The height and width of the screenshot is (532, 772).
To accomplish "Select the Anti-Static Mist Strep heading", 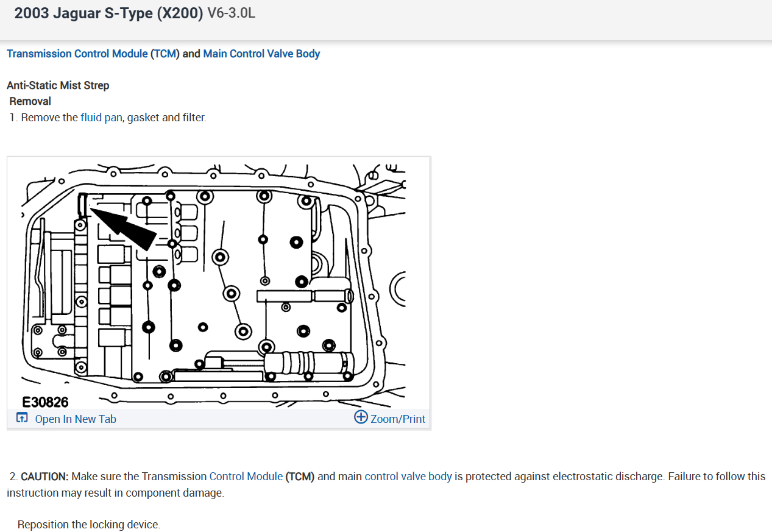I will (x=58, y=85).
